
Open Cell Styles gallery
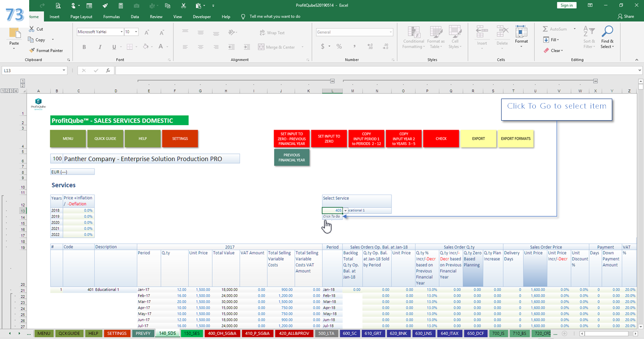coord(455,37)
